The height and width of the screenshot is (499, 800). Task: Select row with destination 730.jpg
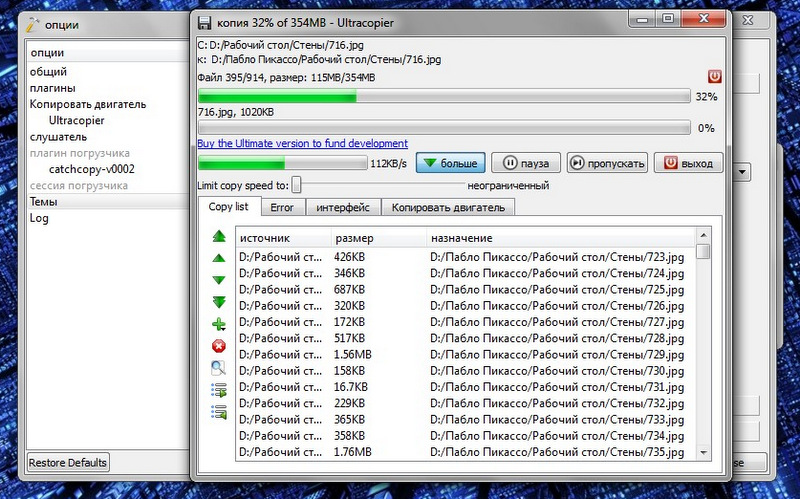coord(466,370)
